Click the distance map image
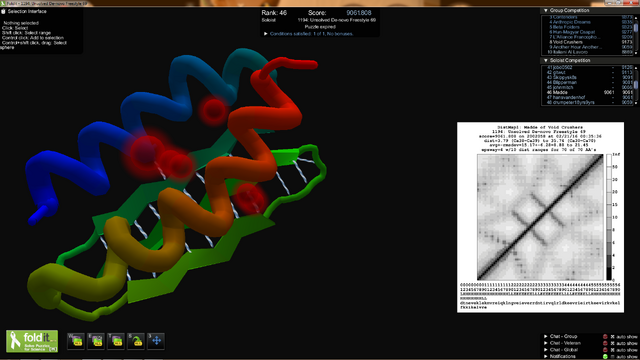Viewport: 640px width, 360px height. coord(540,217)
